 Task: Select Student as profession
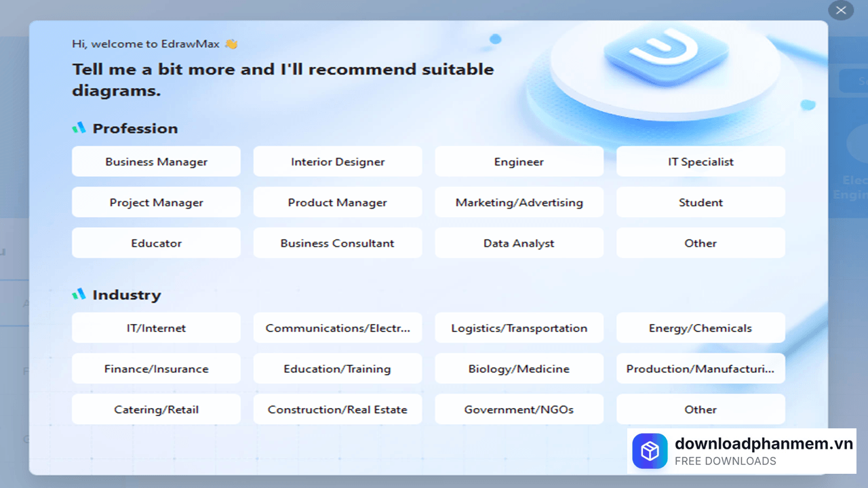[701, 202]
